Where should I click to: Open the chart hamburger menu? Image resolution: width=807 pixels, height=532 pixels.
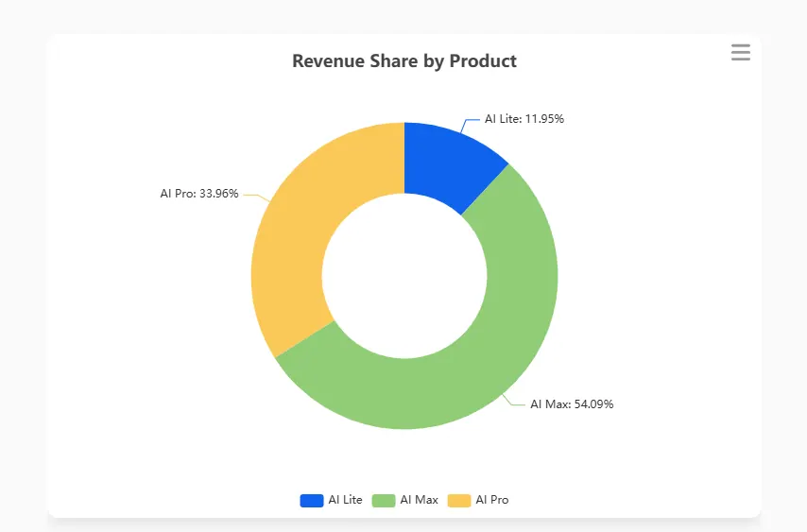tap(740, 53)
